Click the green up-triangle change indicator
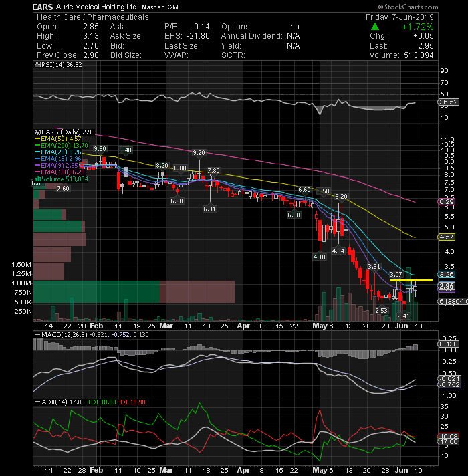The height and width of the screenshot is (476, 468). (x=375, y=27)
